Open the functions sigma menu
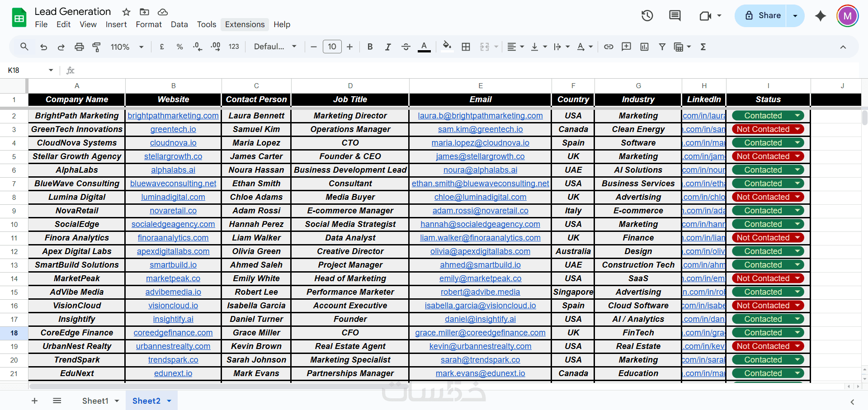The image size is (868, 410). (x=703, y=47)
